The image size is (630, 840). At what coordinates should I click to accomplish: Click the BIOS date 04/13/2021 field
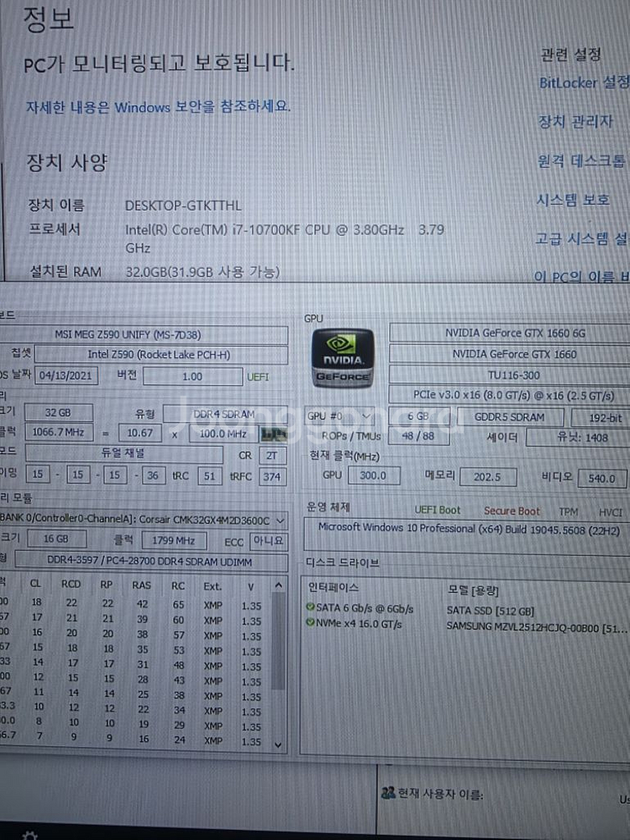[66, 375]
